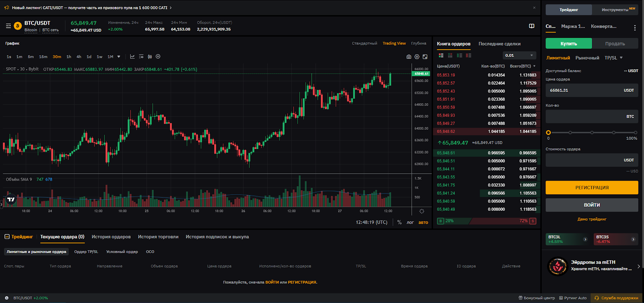
Task: Open the hamburger menu beside BTC/USDT
Action: (x=8, y=26)
